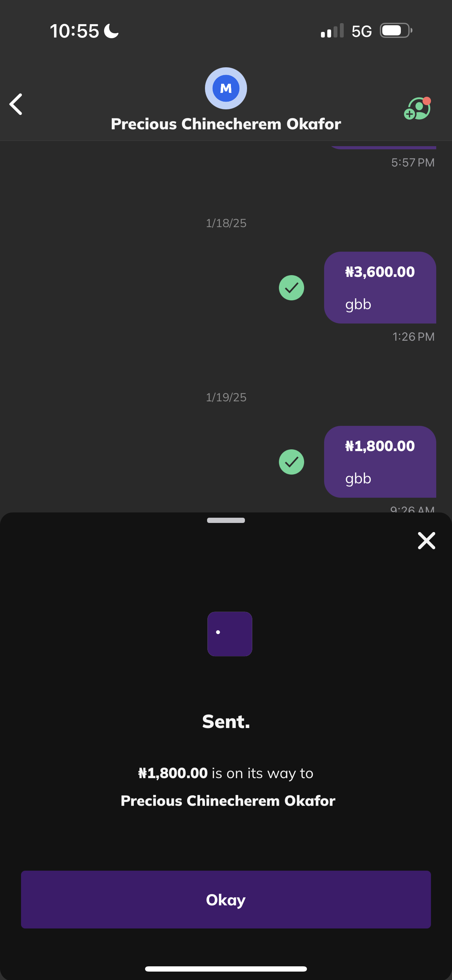Tap the recipient name in the Sent sheet
Screen dimensions: 452x980
pos(228,801)
